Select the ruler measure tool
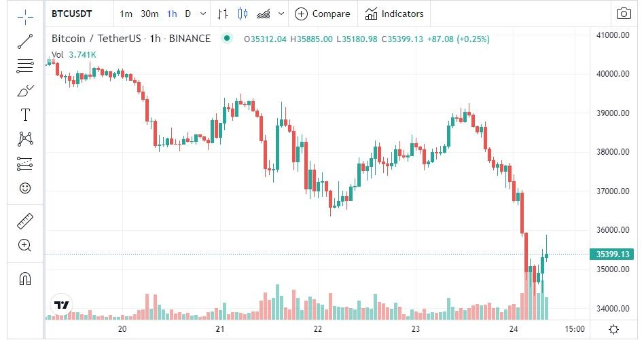644x340 pixels. click(x=25, y=221)
